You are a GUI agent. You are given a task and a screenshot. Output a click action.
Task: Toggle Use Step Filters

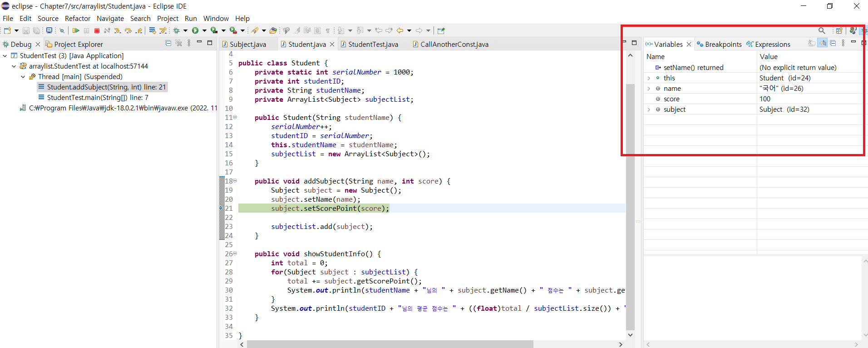point(163,30)
